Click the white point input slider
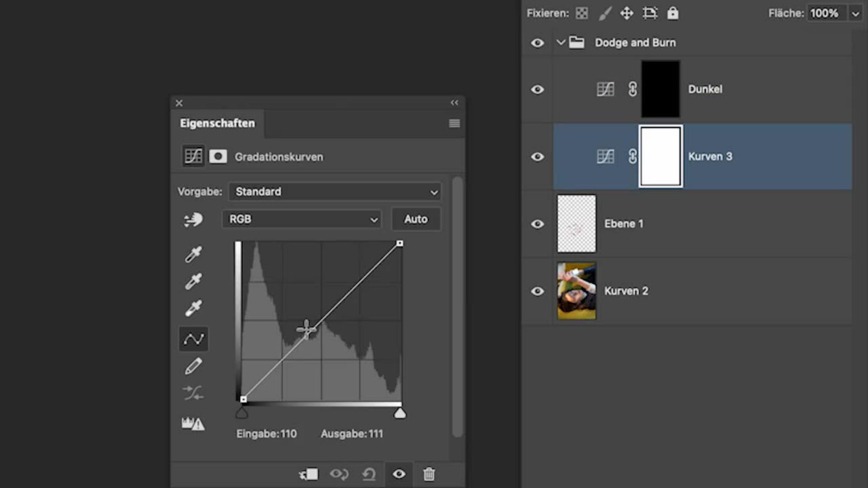 click(400, 413)
